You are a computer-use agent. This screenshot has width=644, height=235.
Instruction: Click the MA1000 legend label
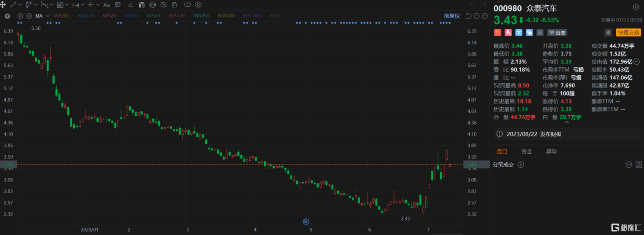[252, 16]
